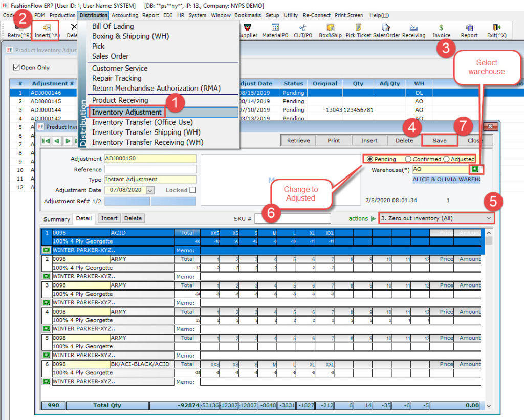Uncheck the Open Only checkbox
This screenshot has height=420, width=524.
click(16, 67)
